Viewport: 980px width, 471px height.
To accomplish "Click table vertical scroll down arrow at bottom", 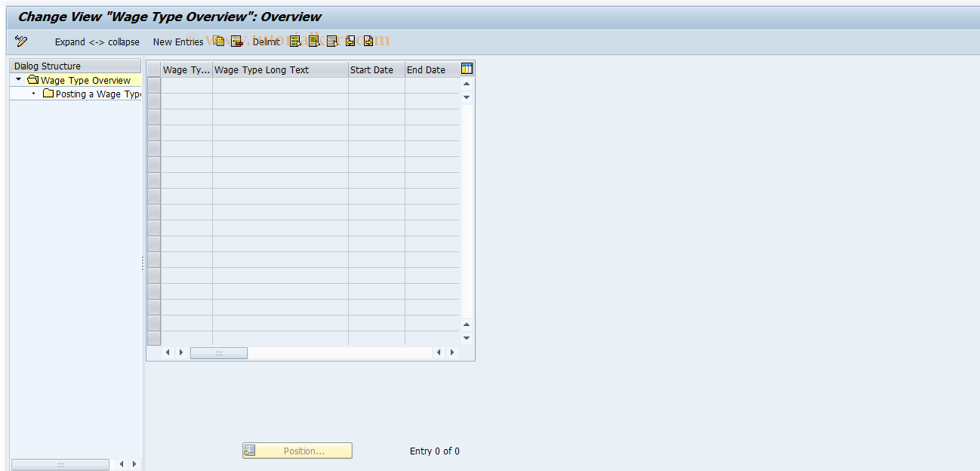I will click(x=467, y=337).
